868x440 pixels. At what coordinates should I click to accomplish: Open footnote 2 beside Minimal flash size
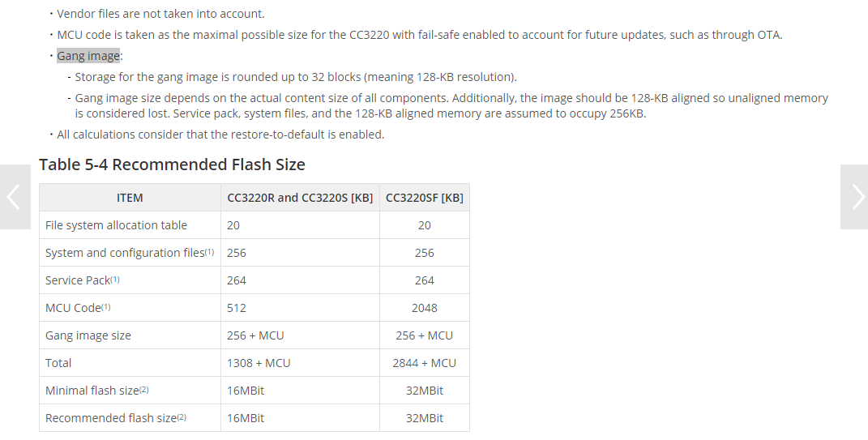[x=143, y=390]
